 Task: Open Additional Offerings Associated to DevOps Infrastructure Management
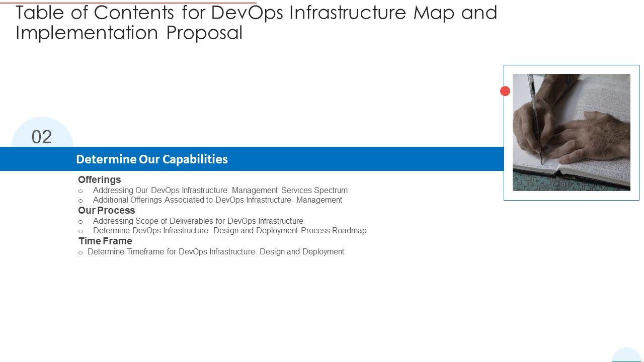pos(217,200)
